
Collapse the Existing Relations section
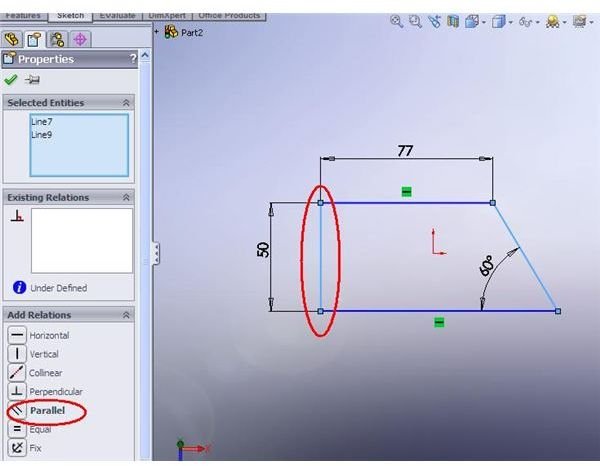126,197
